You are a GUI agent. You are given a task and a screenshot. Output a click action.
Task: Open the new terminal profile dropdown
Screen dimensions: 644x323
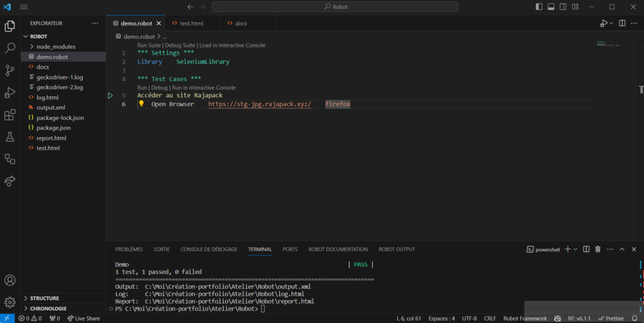[575, 249]
